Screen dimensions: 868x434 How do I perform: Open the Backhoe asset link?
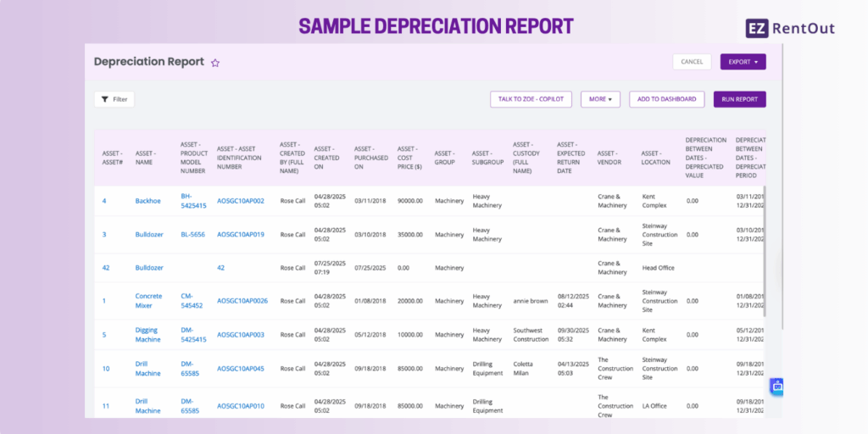[x=147, y=201]
